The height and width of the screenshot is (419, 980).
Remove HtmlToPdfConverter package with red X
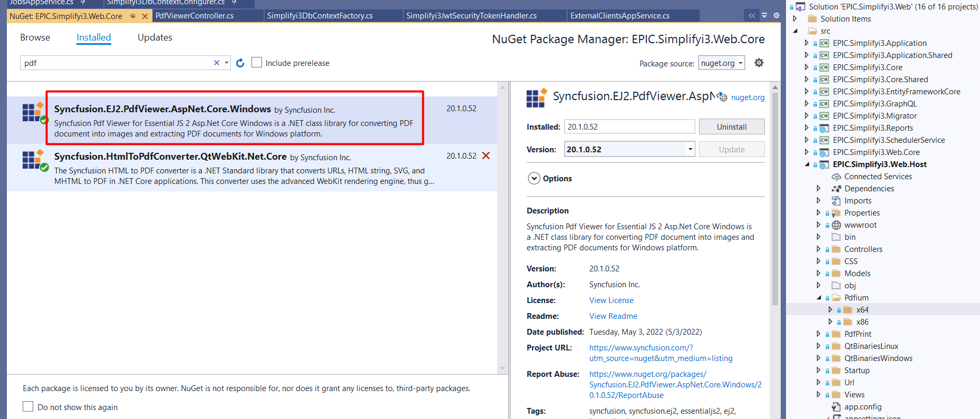point(486,155)
